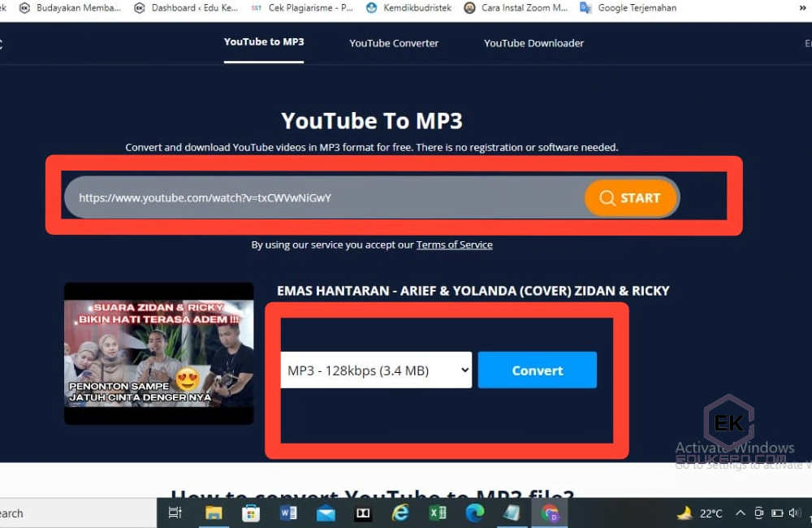
Task: Show more bookmarks with the chevron
Action: click(802, 8)
